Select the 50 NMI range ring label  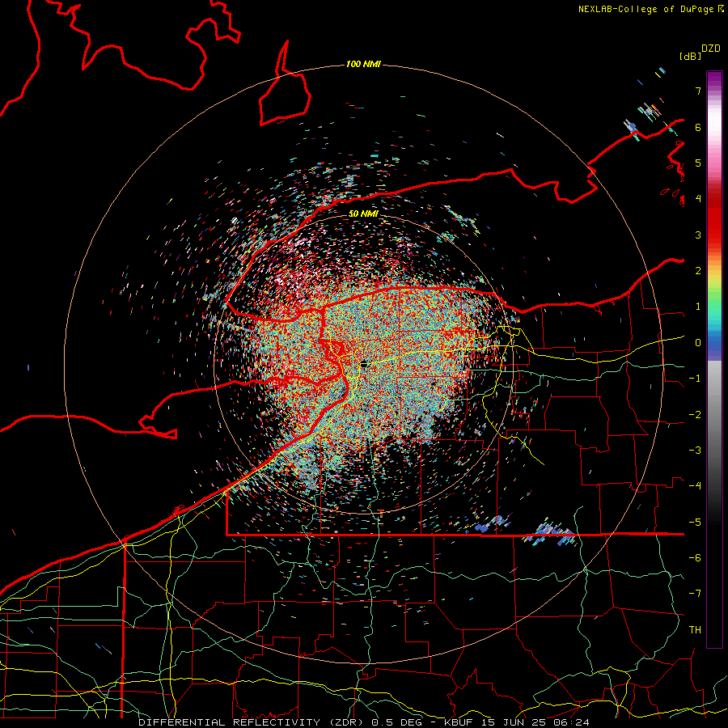[x=363, y=214]
